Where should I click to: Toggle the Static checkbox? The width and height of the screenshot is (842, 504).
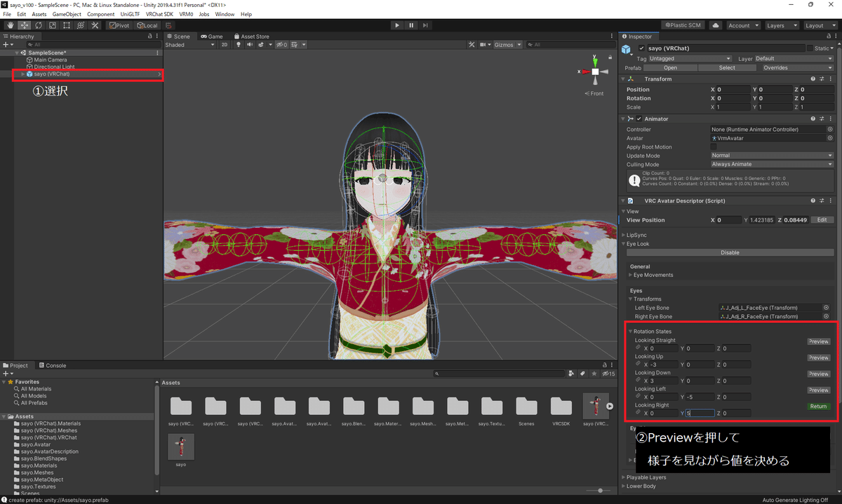[810, 48]
